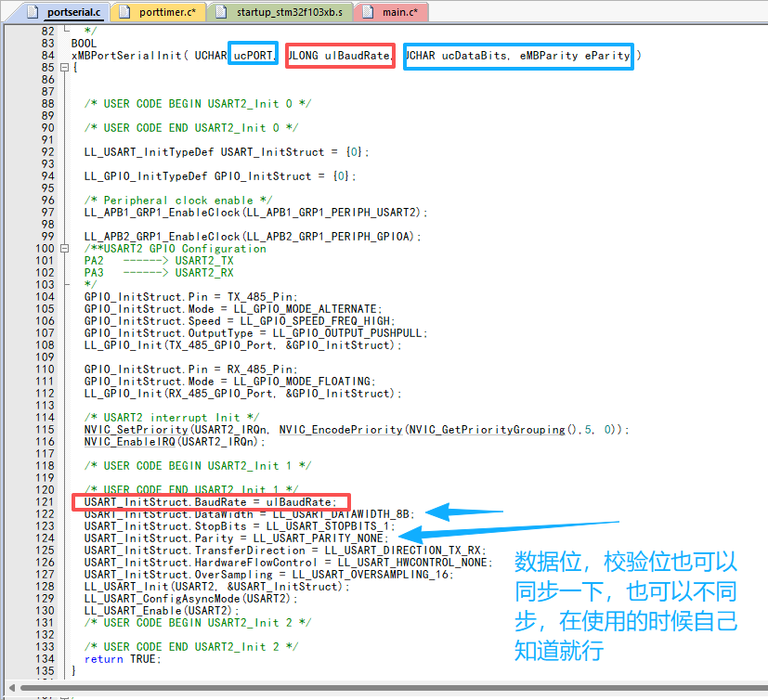Viewport: 768px width, 700px height.
Task: Click the PA3 USART2_RX comment line
Action: pos(159,273)
